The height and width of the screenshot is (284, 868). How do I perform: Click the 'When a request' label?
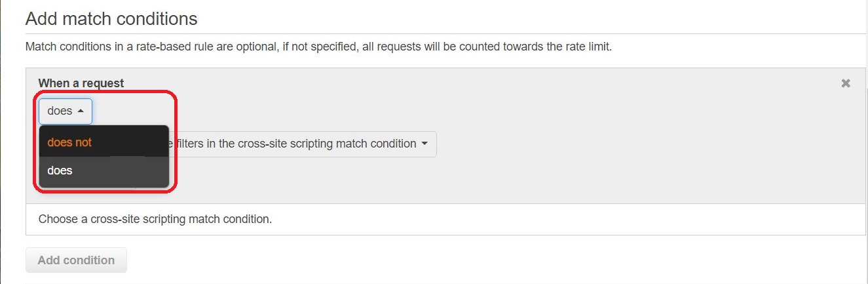pyautogui.click(x=81, y=83)
